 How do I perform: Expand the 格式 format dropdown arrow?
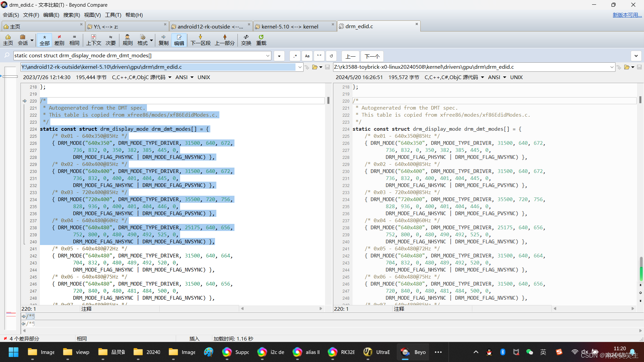152,40
